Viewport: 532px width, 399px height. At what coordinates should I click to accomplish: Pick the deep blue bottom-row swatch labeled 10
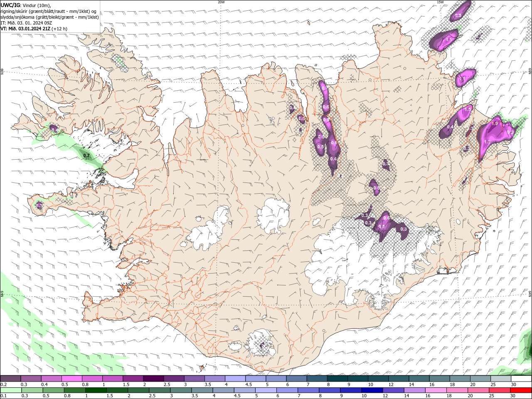(x=372, y=390)
